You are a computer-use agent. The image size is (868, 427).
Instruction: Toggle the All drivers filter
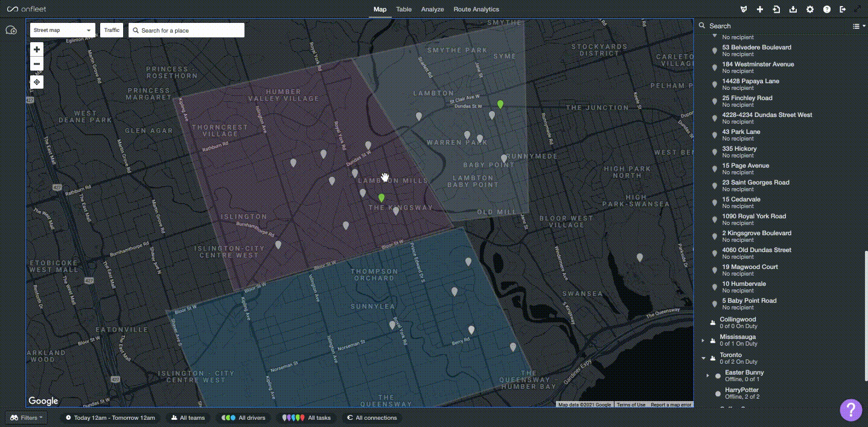coord(243,417)
